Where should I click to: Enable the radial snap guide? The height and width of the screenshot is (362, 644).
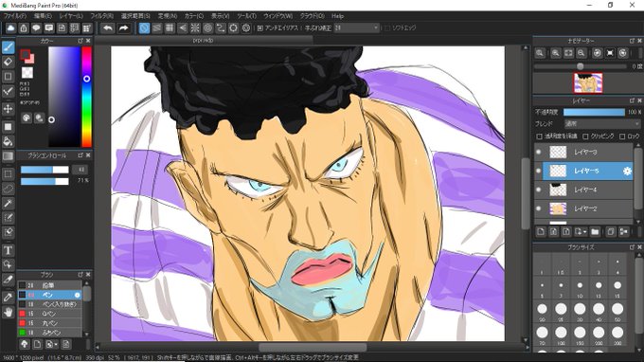click(x=195, y=27)
